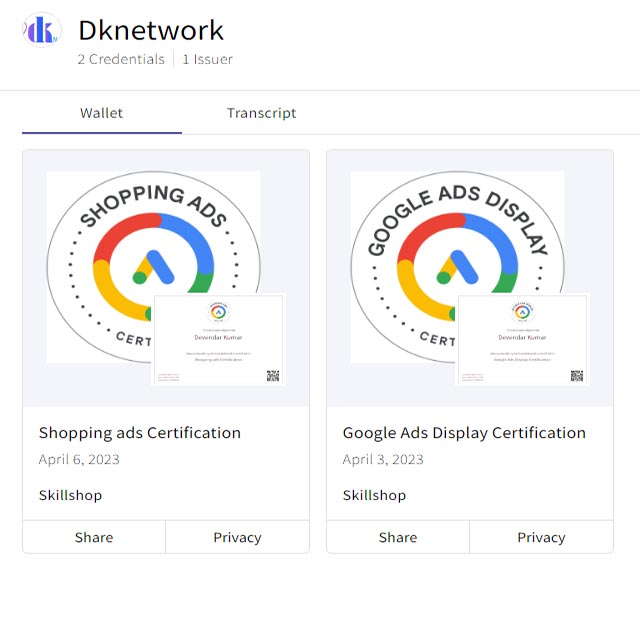Click Skillshop issuer under Google Ads Display
640x639 pixels.
click(x=374, y=495)
